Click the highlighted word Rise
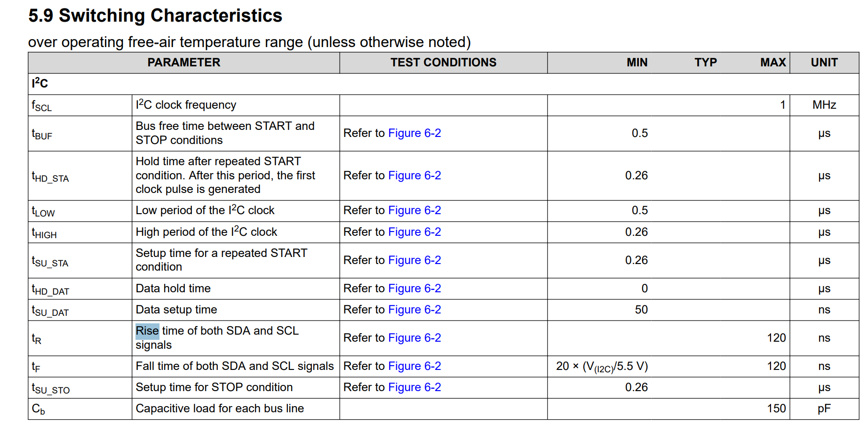 pos(147,331)
